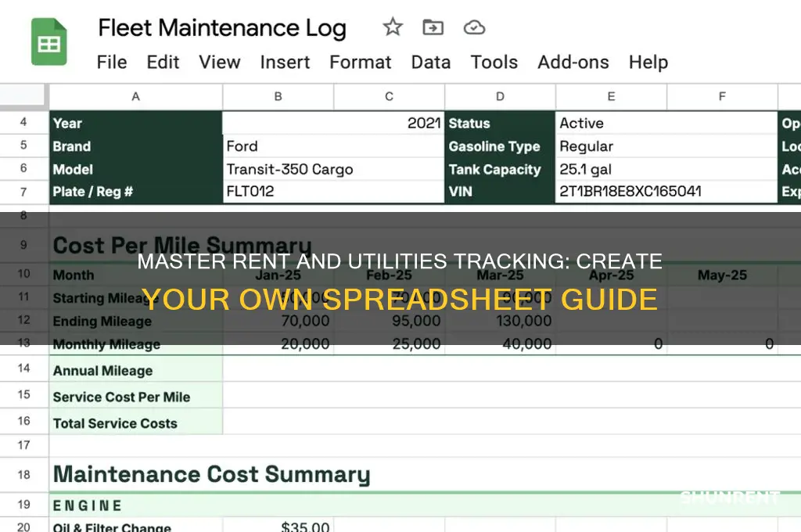This screenshot has width=801, height=532.
Task: Click the ENGINE section row
Action: (425, 505)
